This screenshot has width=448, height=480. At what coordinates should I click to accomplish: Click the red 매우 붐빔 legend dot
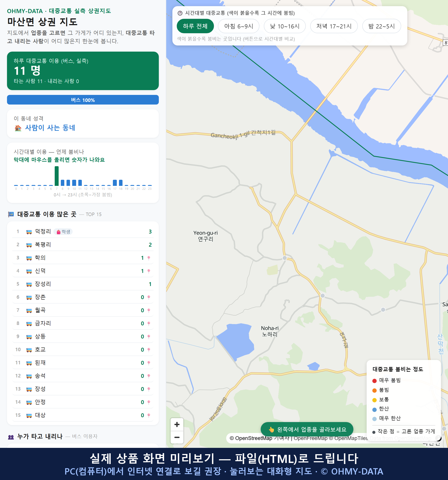pos(374,381)
